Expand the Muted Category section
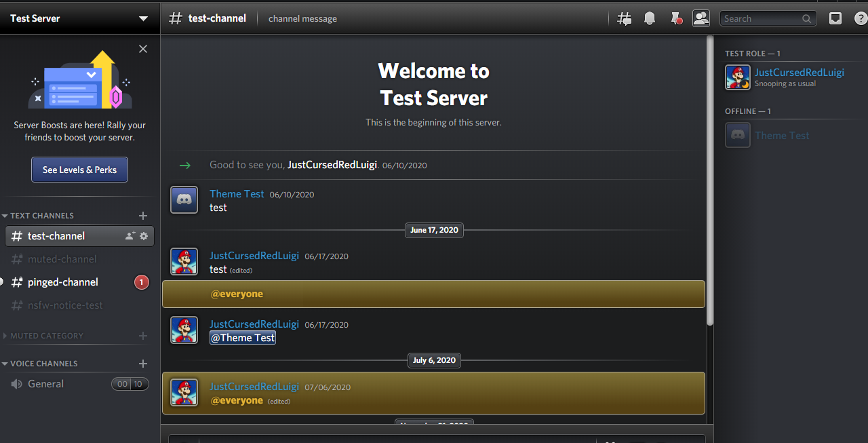The height and width of the screenshot is (443, 868). click(x=46, y=336)
